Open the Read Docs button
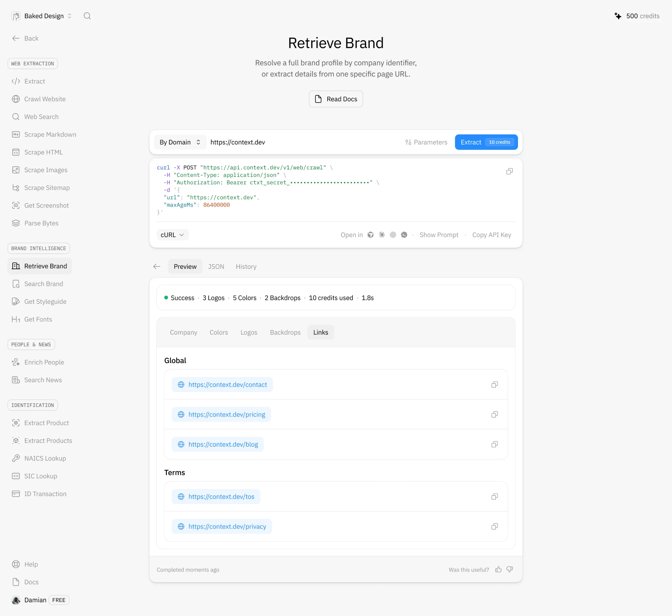The image size is (672, 616). tap(336, 99)
